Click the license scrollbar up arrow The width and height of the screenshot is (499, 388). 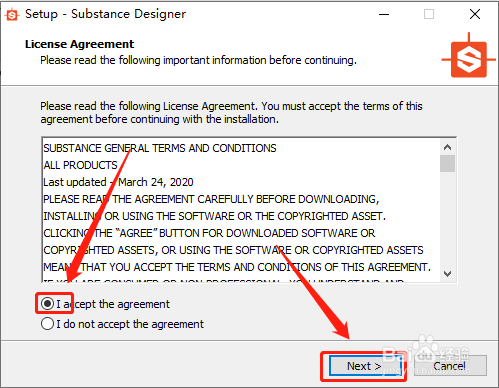tap(447, 147)
